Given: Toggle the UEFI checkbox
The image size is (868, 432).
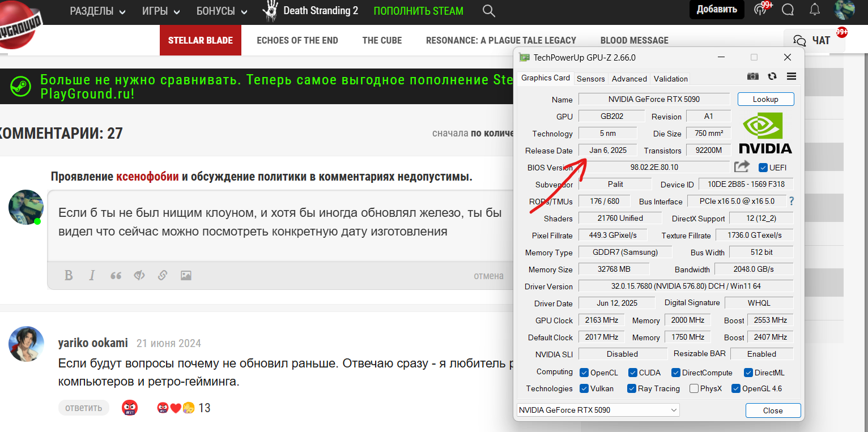Looking at the screenshot, I should tap(763, 167).
